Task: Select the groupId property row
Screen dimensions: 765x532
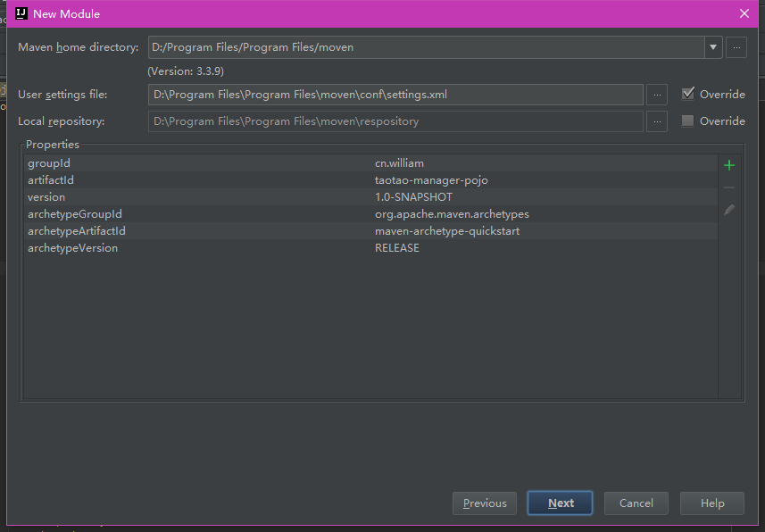Action: (370, 163)
